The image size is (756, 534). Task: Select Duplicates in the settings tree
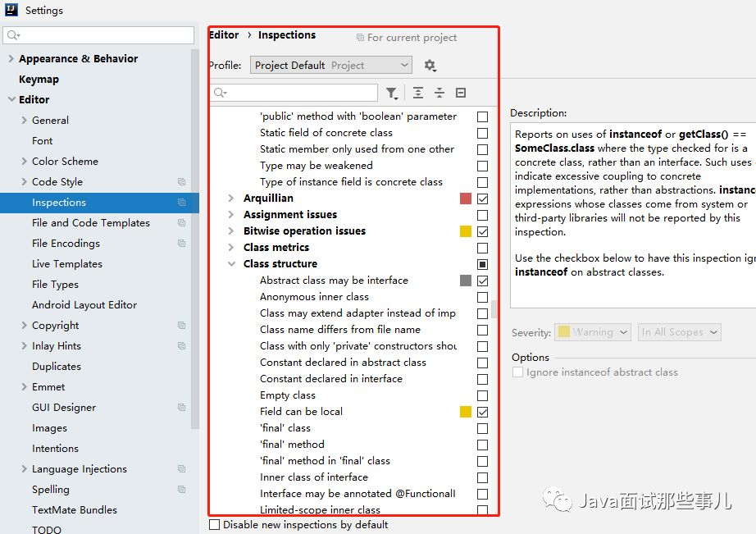coord(57,367)
